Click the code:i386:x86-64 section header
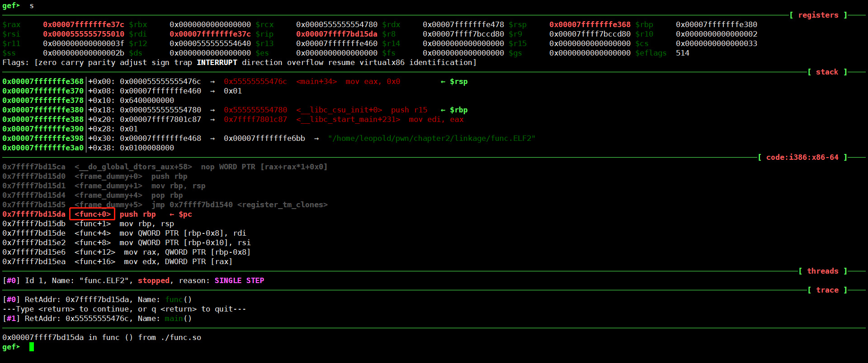 (802, 157)
